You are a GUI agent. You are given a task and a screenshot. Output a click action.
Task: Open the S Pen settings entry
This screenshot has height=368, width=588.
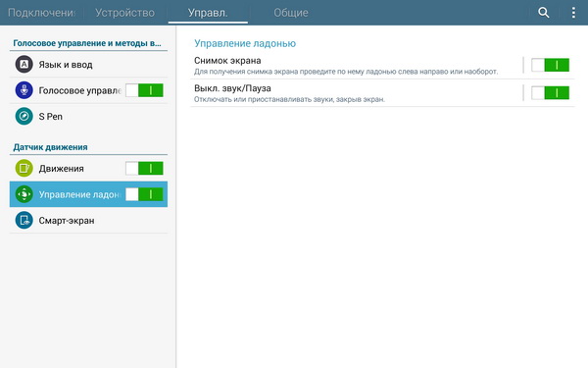coord(88,117)
